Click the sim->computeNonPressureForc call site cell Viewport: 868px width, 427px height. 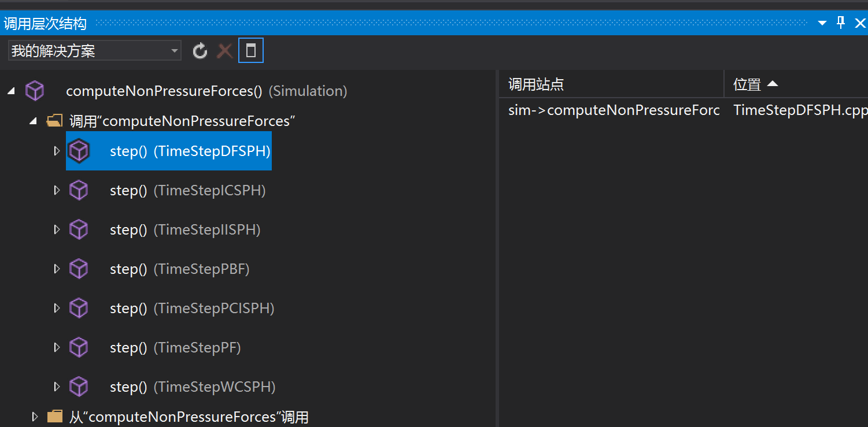[614, 110]
